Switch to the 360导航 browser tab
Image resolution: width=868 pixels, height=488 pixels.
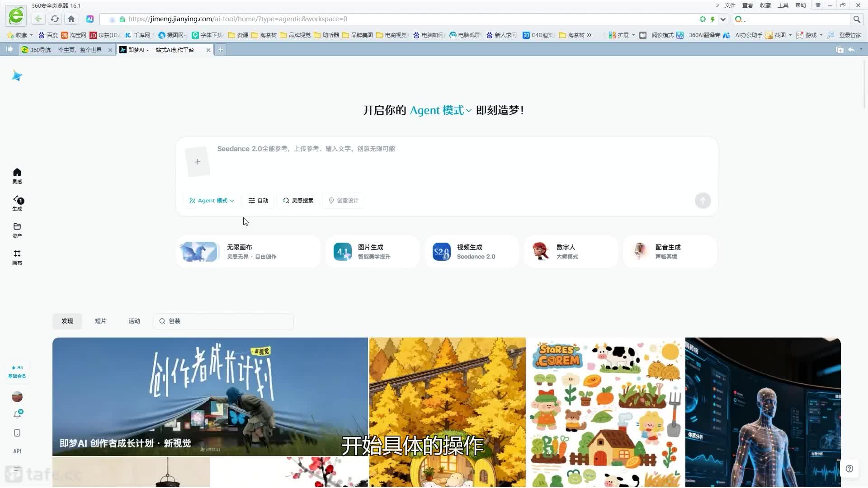tap(66, 50)
